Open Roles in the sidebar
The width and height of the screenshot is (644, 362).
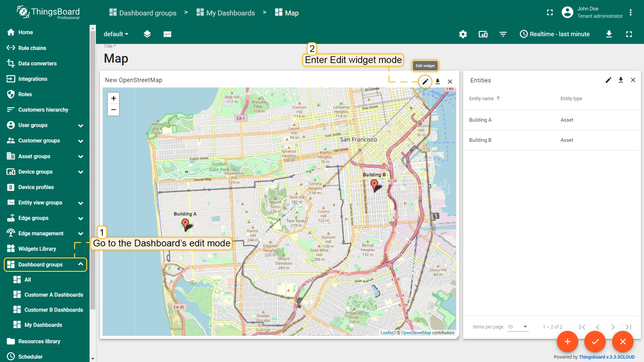(45, 94)
